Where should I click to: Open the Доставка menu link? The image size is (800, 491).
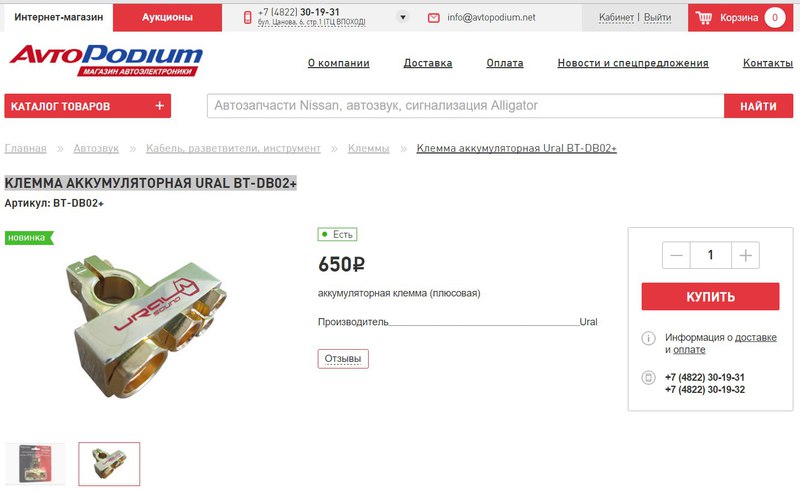[x=428, y=63]
